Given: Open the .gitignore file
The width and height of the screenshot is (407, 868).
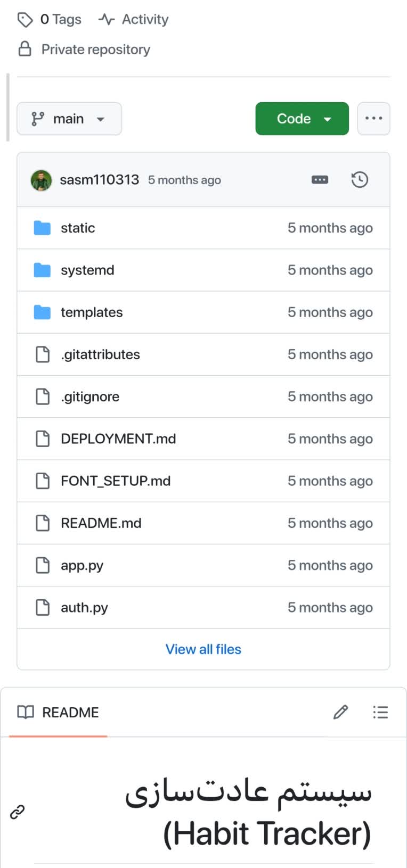Looking at the screenshot, I should [x=90, y=396].
